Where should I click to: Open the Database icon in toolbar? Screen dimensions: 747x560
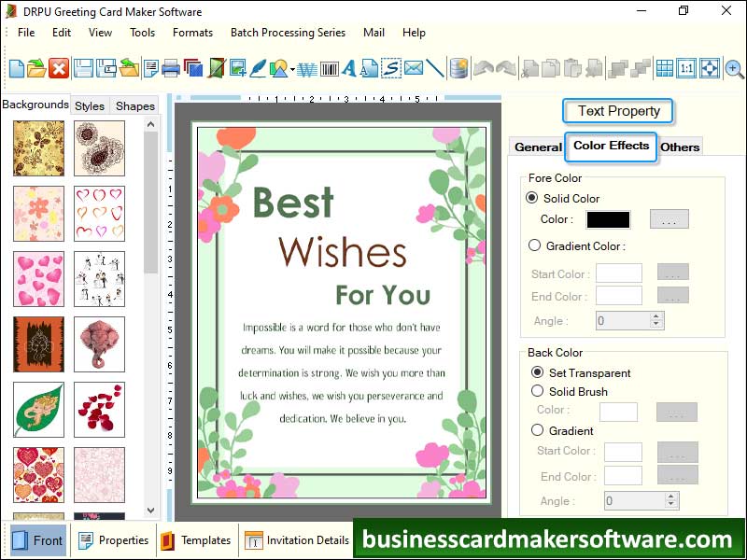tap(458, 68)
